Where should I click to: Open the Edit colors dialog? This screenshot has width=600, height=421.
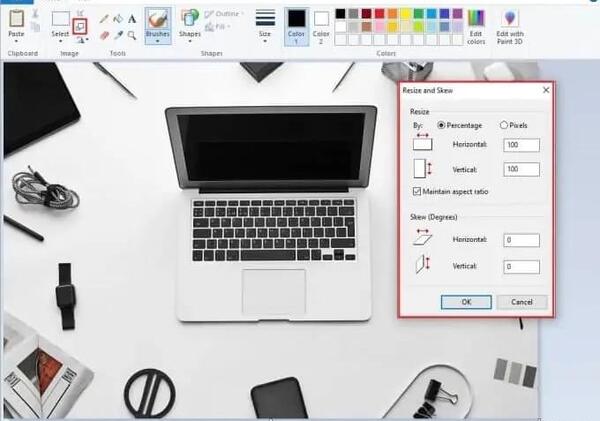476,26
